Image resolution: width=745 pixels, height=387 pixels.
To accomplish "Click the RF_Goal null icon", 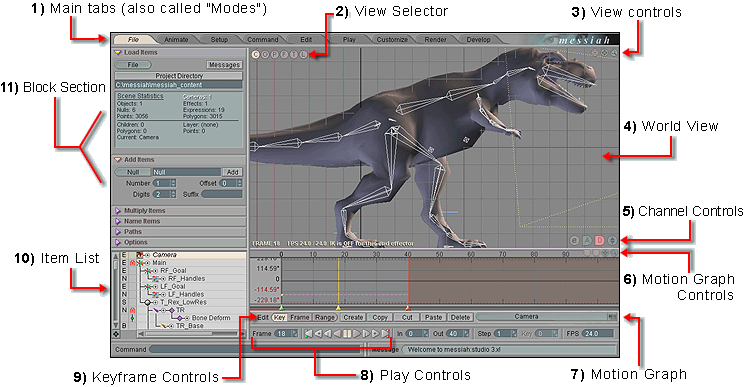I will coord(148,271).
